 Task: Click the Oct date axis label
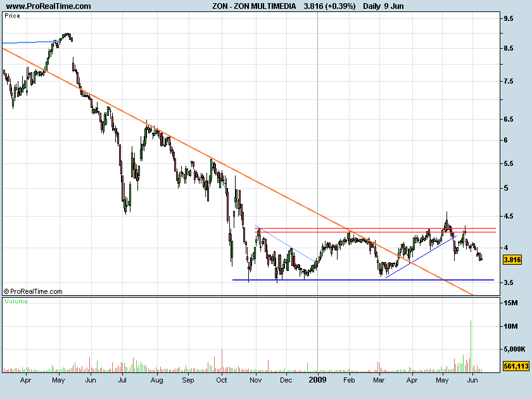click(222, 381)
